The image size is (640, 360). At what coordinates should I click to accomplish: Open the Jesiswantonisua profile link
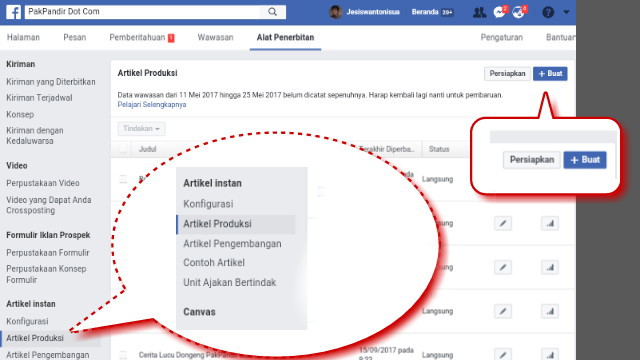[x=373, y=12]
